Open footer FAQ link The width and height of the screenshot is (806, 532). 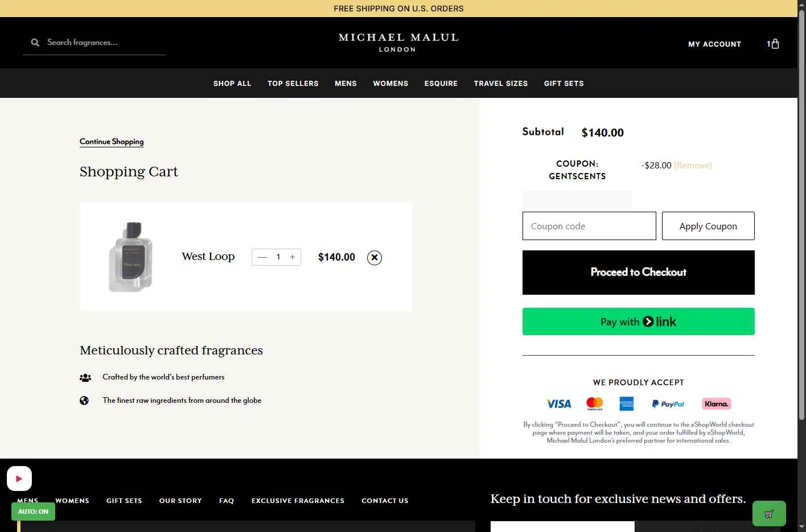point(227,501)
